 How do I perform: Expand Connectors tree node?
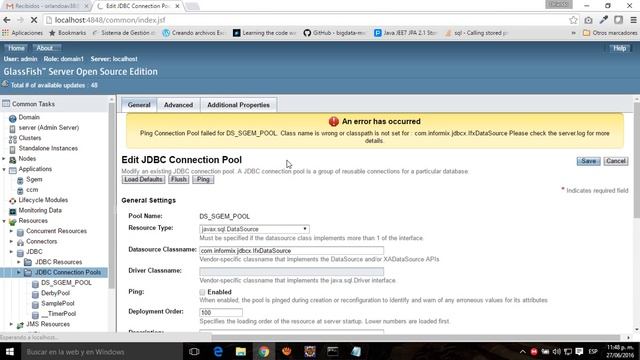(11, 242)
